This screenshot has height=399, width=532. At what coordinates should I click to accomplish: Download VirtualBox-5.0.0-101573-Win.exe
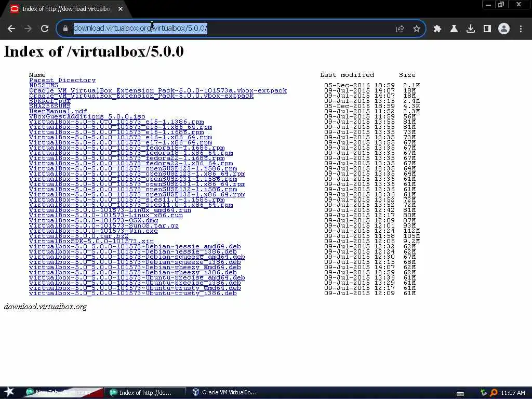coord(94,231)
